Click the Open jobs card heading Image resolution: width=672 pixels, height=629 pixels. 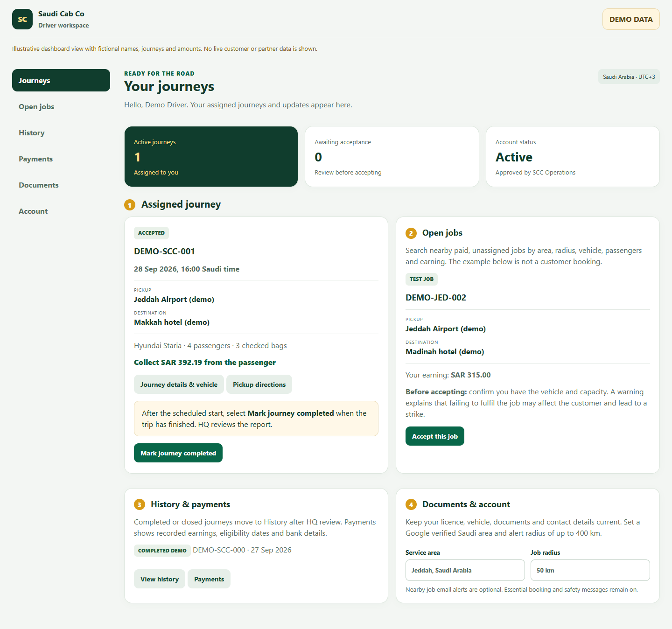pos(442,233)
